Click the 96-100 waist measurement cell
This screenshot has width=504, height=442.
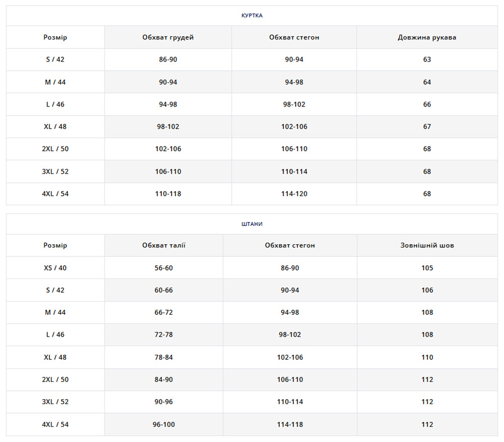click(x=164, y=424)
